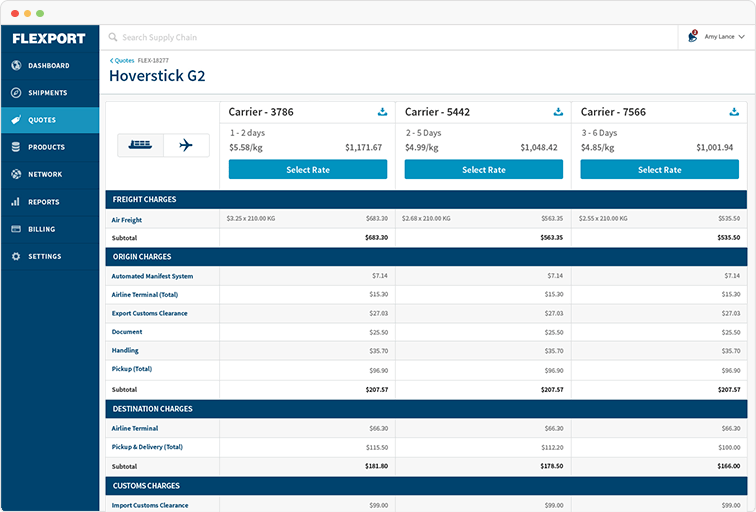Switch to ocean freight ship mode

pyautogui.click(x=140, y=145)
